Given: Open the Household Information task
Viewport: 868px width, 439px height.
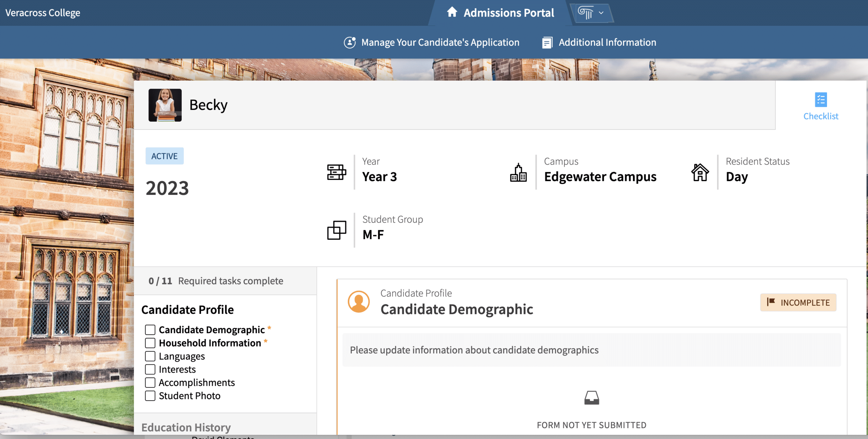Looking at the screenshot, I should pos(210,343).
